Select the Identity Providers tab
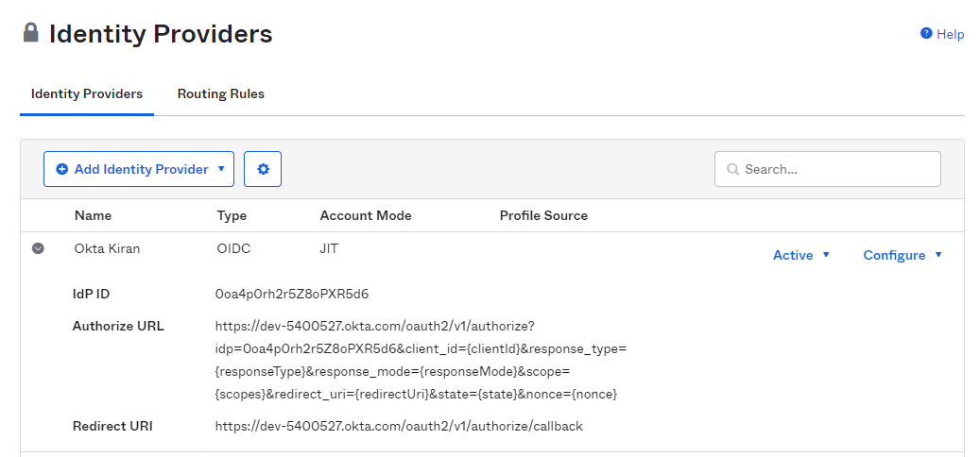The width and height of the screenshot is (980, 457). pyautogui.click(x=87, y=94)
